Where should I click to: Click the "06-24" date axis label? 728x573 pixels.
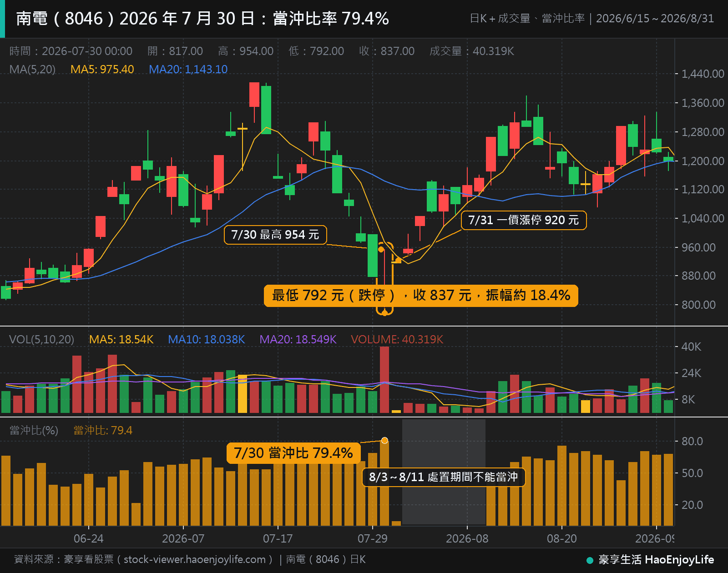[x=89, y=538]
